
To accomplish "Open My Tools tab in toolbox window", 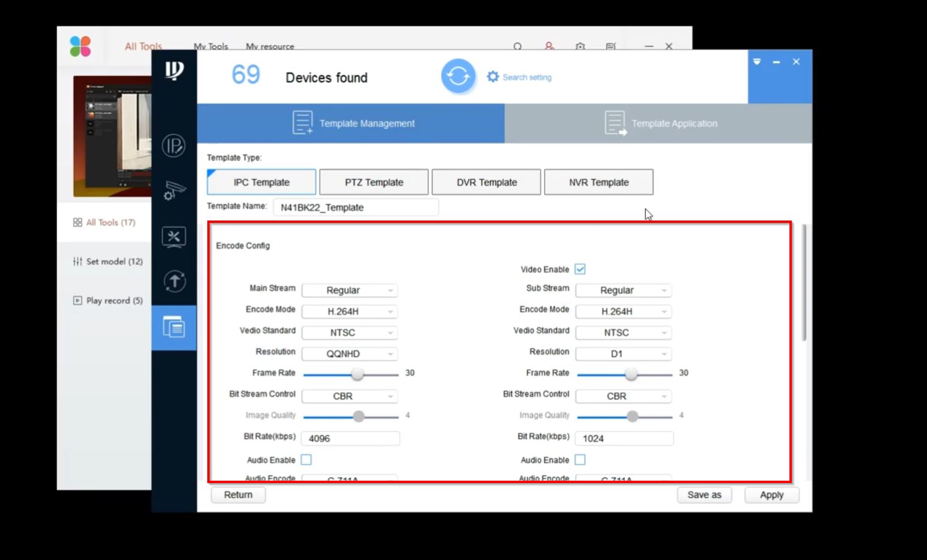I will 211,46.
